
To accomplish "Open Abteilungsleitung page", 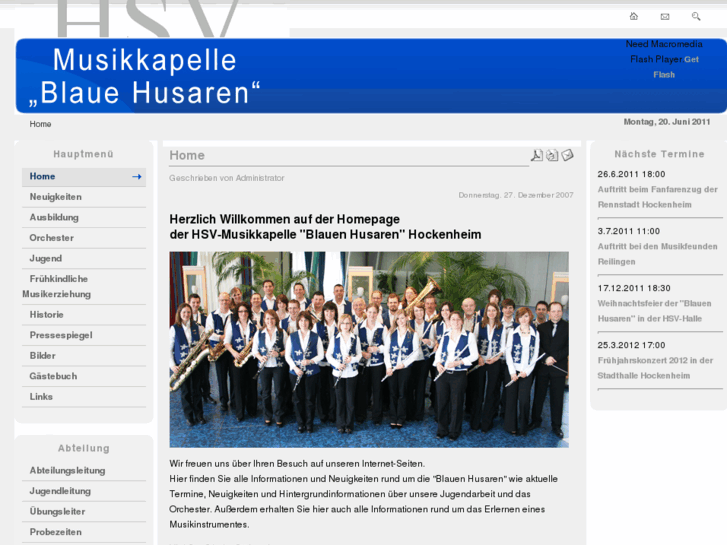I will [84, 471].
